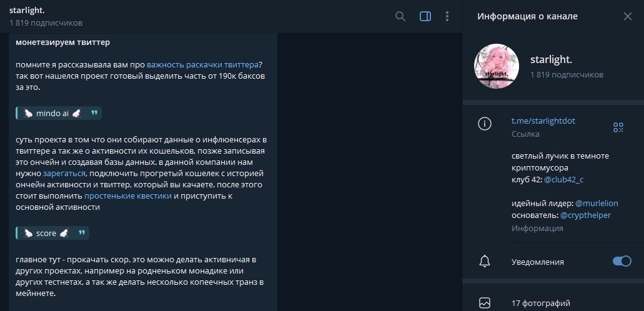Open the three-dot more options menu
The image size is (644, 311).
pyautogui.click(x=447, y=16)
